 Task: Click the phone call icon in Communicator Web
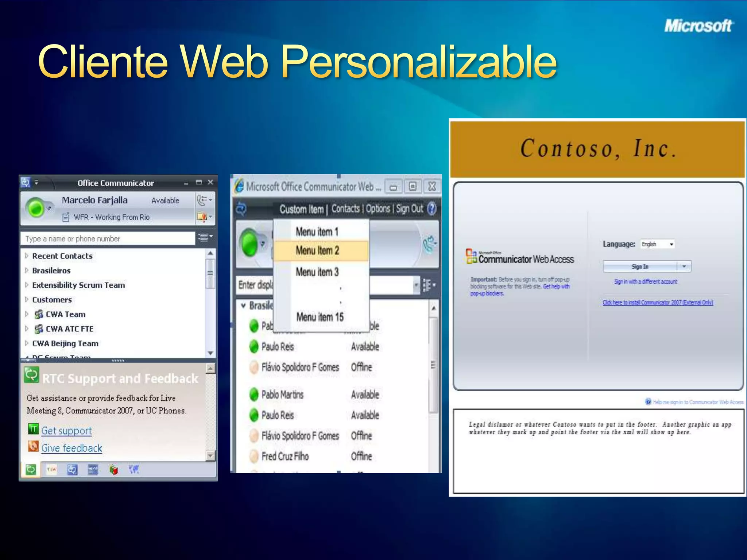430,245
